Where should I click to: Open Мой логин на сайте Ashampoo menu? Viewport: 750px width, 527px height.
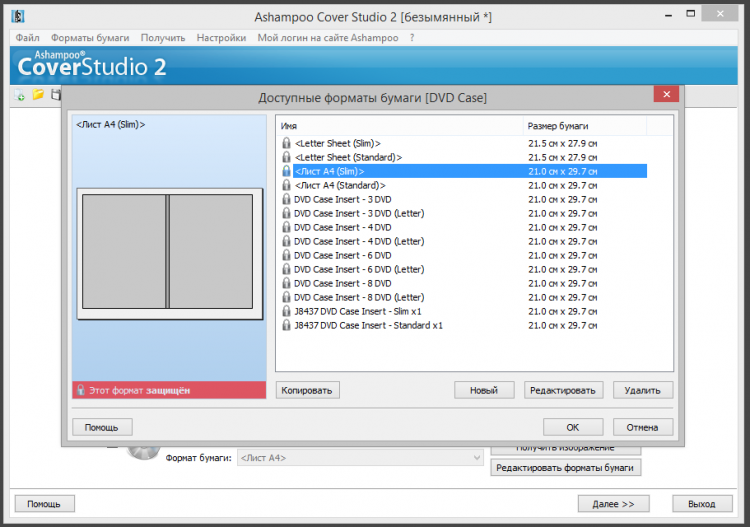[328, 38]
